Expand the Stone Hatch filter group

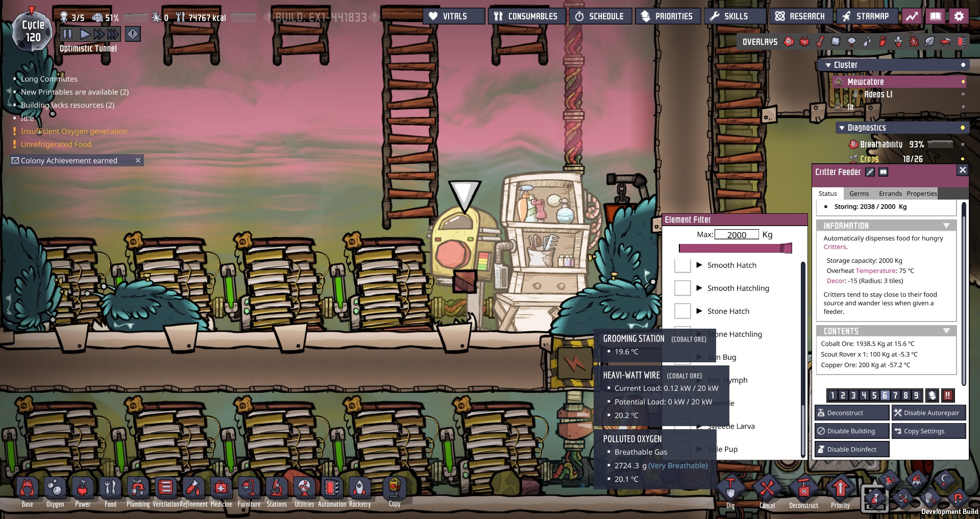[699, 311]
